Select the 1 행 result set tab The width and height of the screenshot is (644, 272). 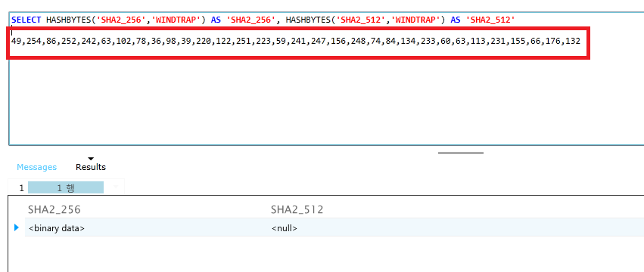(x=66, y=188)
